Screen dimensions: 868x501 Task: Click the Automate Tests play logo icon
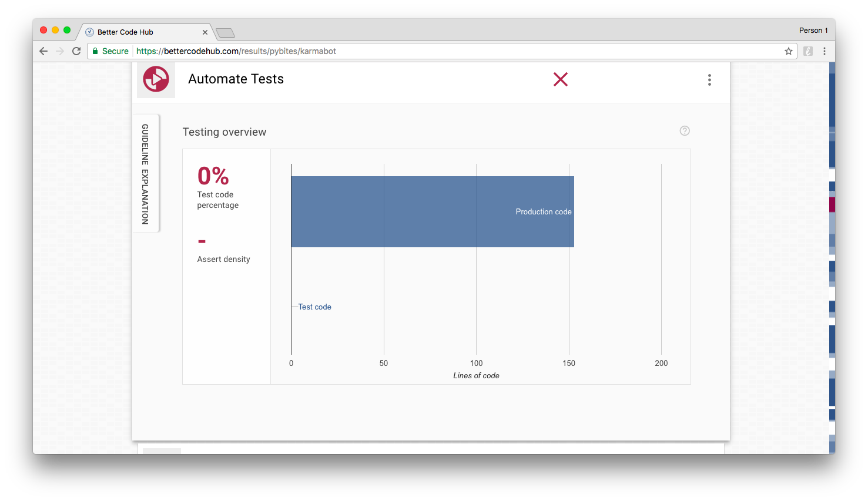156,79
